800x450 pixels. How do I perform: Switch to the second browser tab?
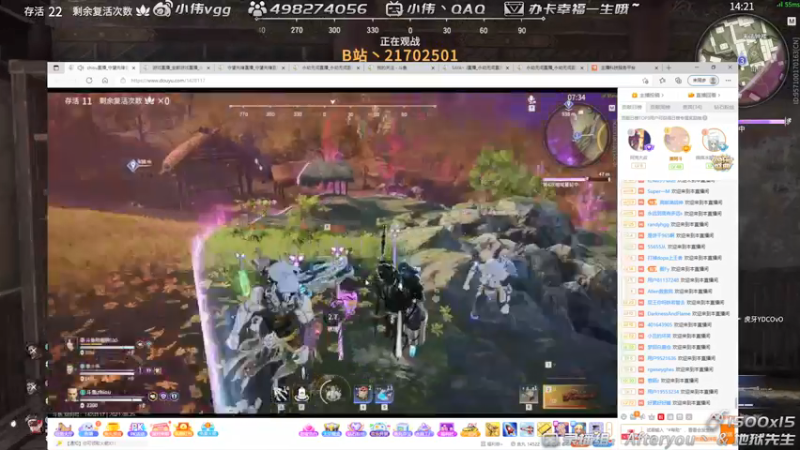(176, 67)
